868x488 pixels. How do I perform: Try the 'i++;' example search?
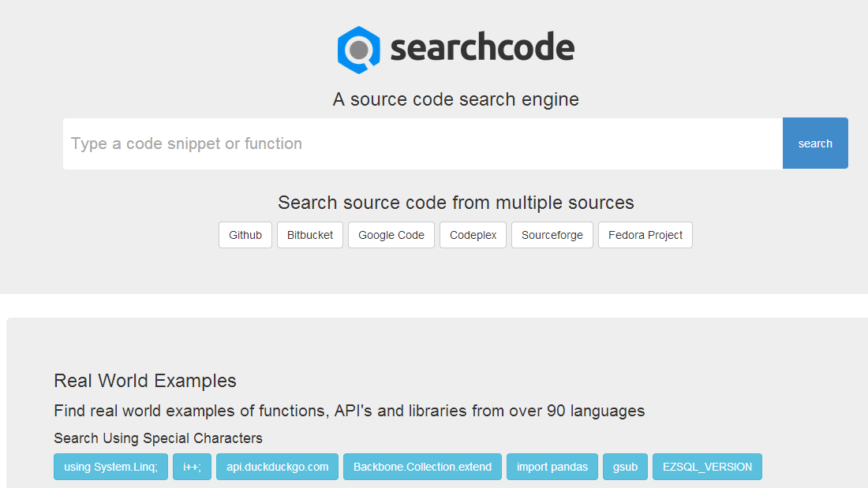tap(192, 467)
